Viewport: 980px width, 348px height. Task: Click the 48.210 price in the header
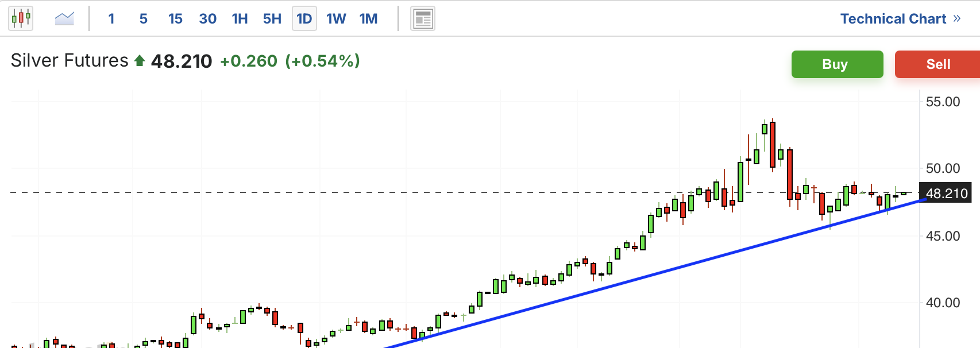[182, 61]
